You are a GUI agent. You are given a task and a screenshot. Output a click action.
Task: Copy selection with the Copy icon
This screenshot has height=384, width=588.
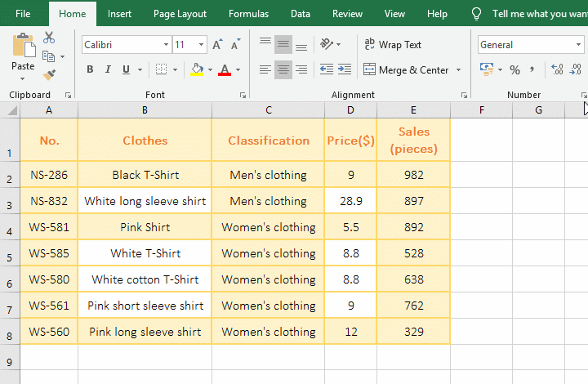(x=49, y=56)
